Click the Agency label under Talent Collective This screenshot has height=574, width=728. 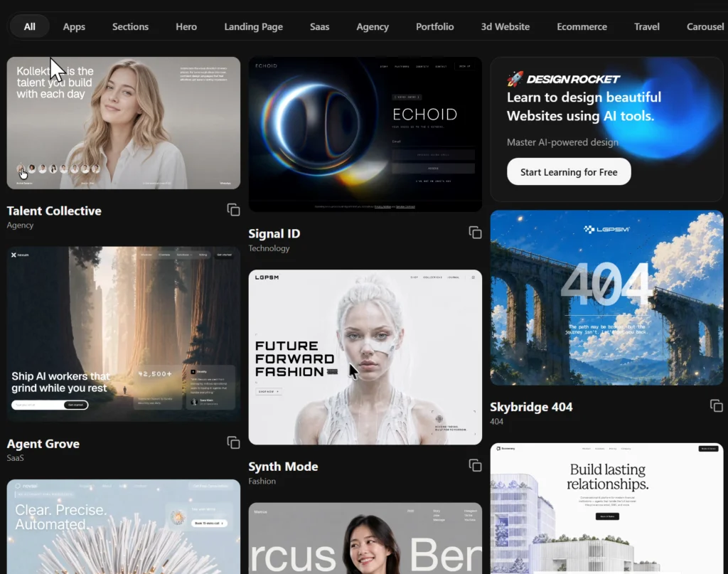pos(20,225)
